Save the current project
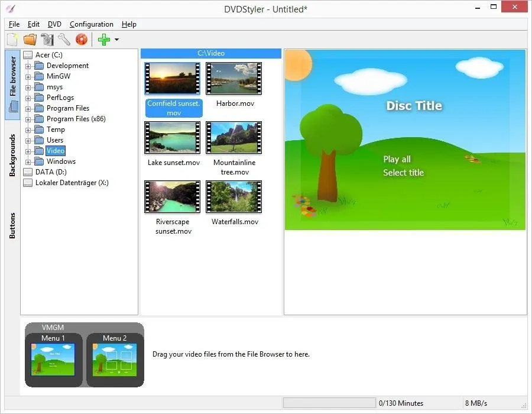This screenshot has width=532, height=414. (48, 39)
